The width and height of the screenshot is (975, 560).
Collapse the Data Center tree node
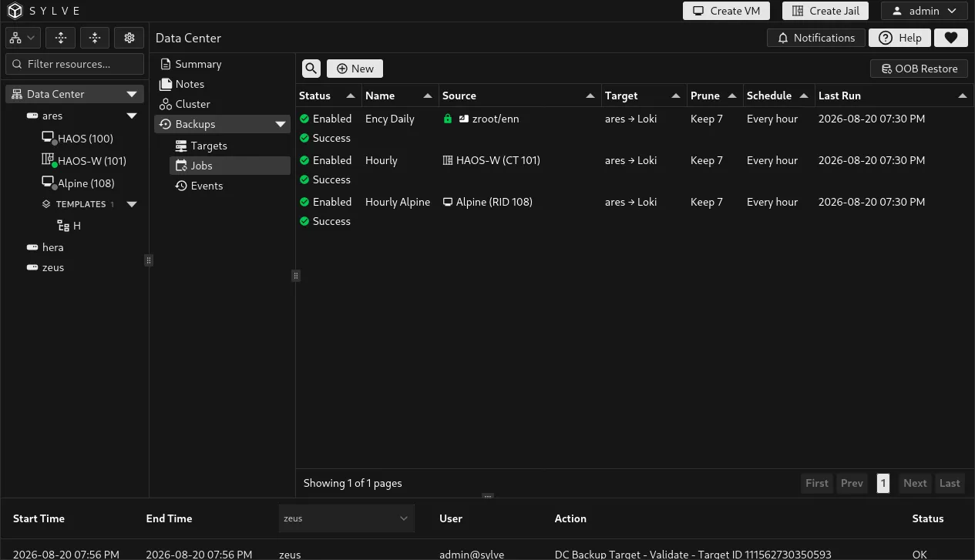point(132,94)
